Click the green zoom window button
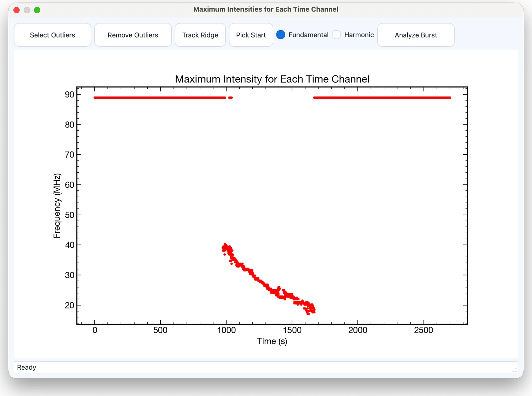Image resolution: width=532 pixels, height=396 pixels. click(x=37, y=10)
